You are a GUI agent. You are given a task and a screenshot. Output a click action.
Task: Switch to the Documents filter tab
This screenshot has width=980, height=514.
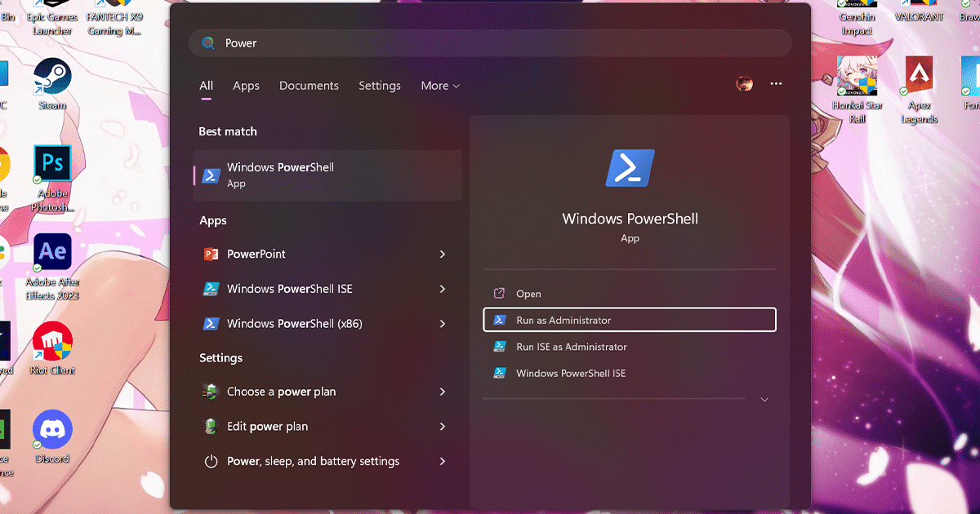coord(309,85)
